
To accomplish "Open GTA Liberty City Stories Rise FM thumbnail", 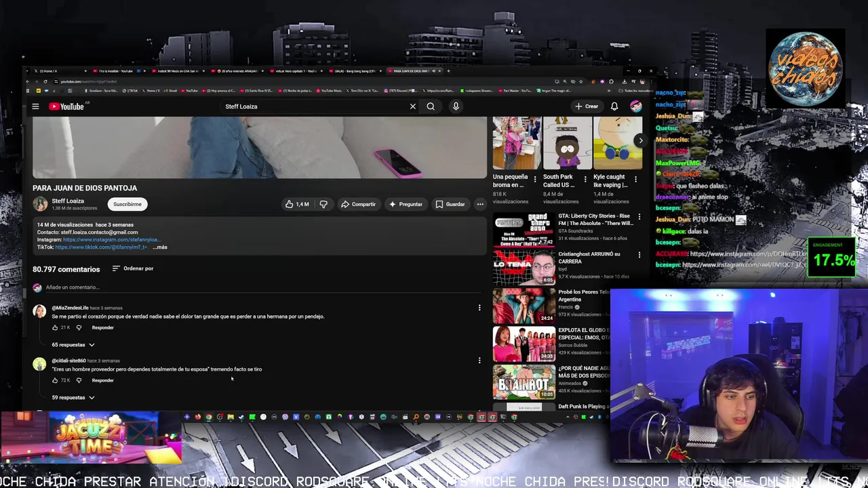I will point(524,230).
